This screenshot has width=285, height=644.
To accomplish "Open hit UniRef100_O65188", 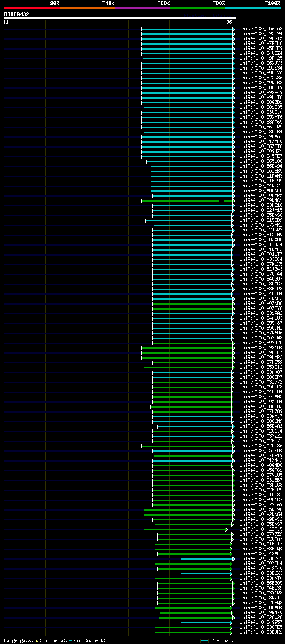I will coord(261,161).
